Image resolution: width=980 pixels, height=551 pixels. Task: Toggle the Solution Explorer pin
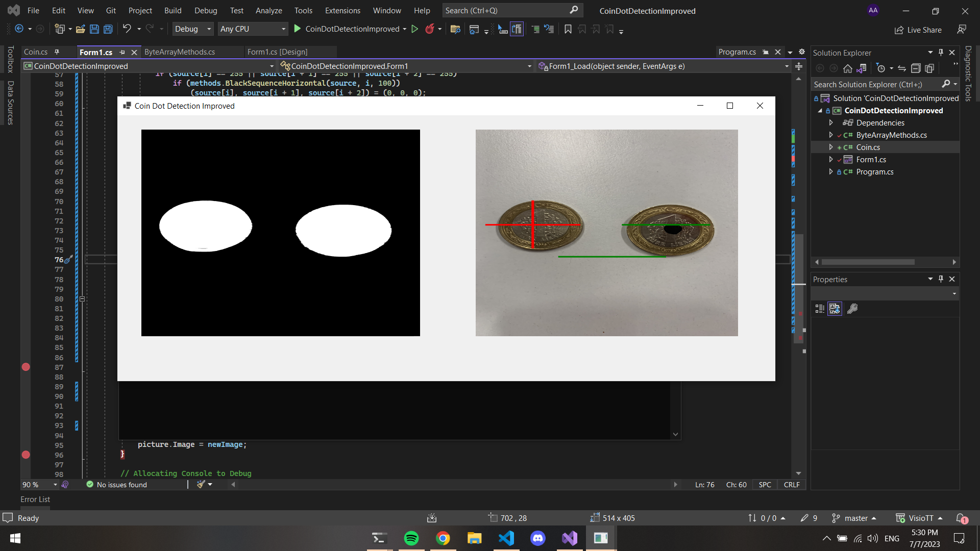941,53
